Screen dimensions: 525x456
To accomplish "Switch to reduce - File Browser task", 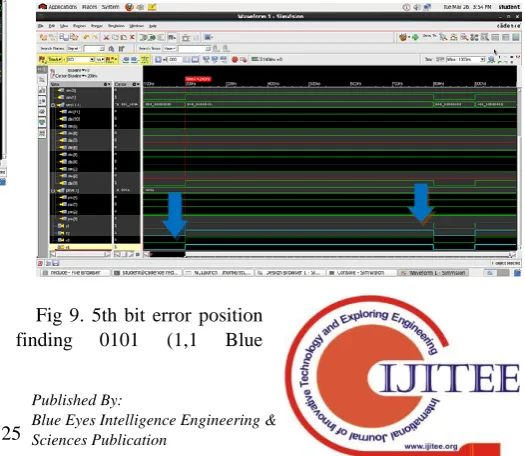I will [75, 273].
